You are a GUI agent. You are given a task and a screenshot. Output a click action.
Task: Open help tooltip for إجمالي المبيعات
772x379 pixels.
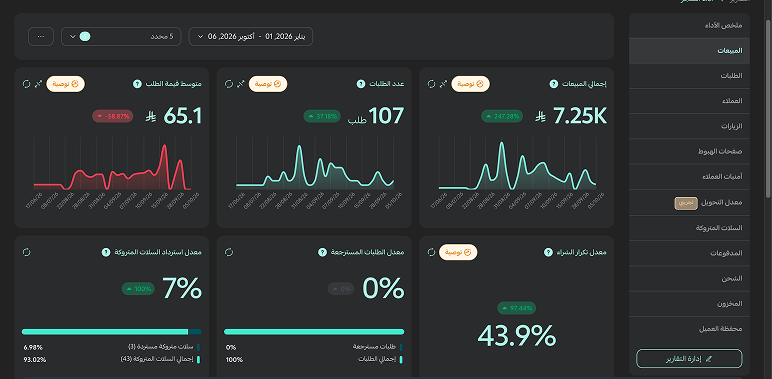553,84
